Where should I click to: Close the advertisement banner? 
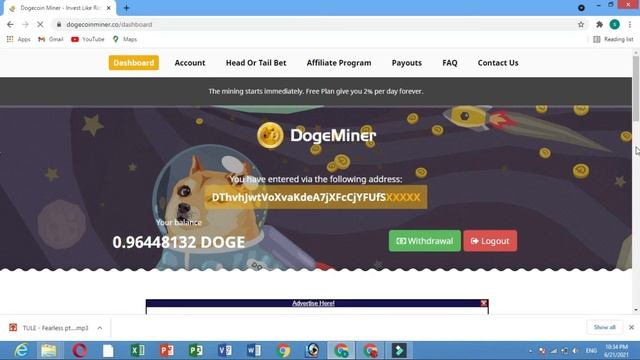pyautogui.click(x=484, y=303)
